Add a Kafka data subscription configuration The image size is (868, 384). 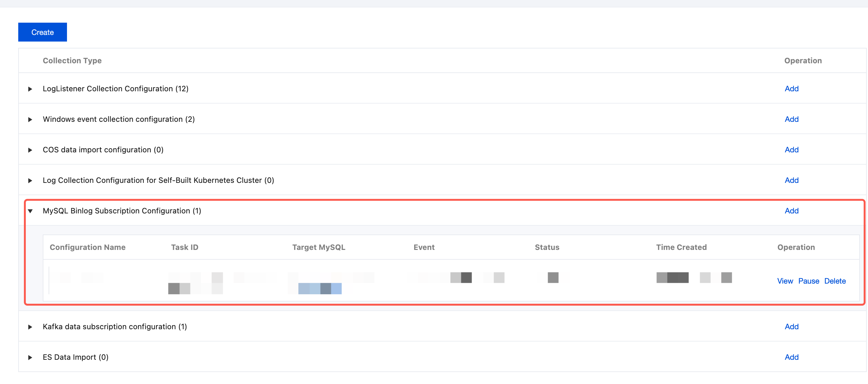pos(791,326)
